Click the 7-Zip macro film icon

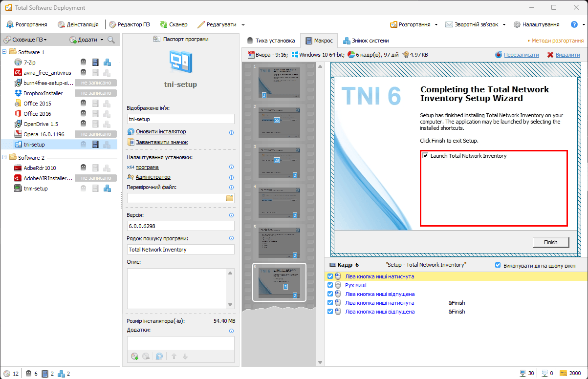[x=95, y=62]
